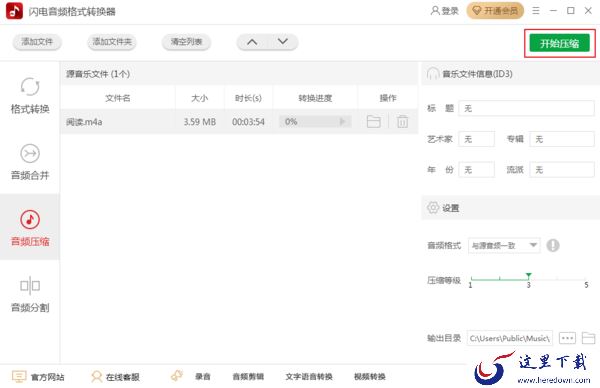
Task: Click the 标题 title input field
Action: tap(526, 108)
